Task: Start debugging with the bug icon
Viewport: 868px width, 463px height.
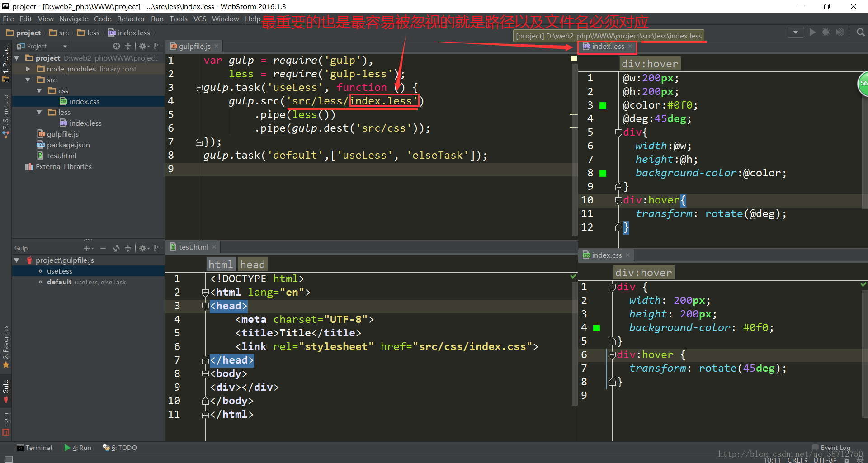Action: (x=826, y=33)
